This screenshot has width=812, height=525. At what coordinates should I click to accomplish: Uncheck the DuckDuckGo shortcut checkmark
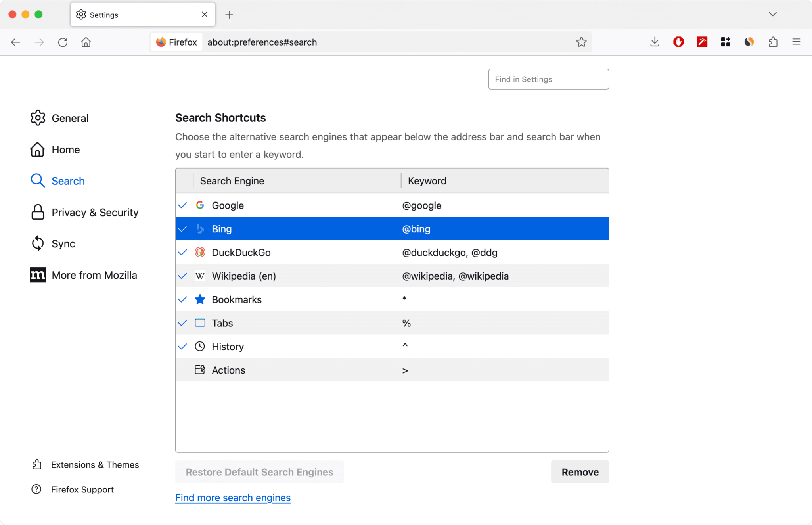[x=182, y=253]
